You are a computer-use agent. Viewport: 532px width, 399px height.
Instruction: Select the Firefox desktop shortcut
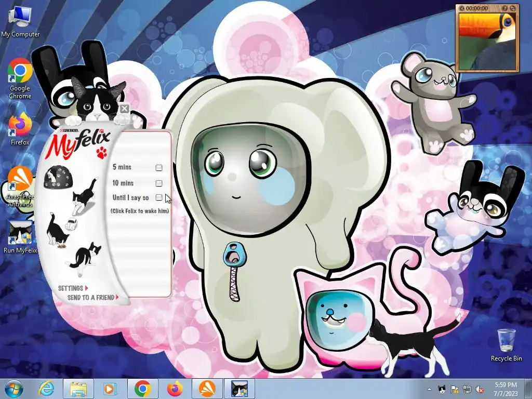tap(20, 129)
